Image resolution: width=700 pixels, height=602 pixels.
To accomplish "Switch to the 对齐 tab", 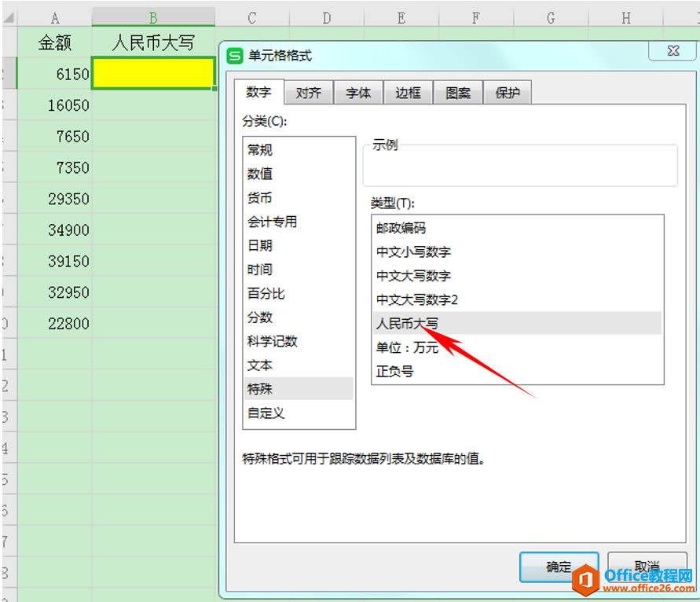I will (x=309, y=93).
